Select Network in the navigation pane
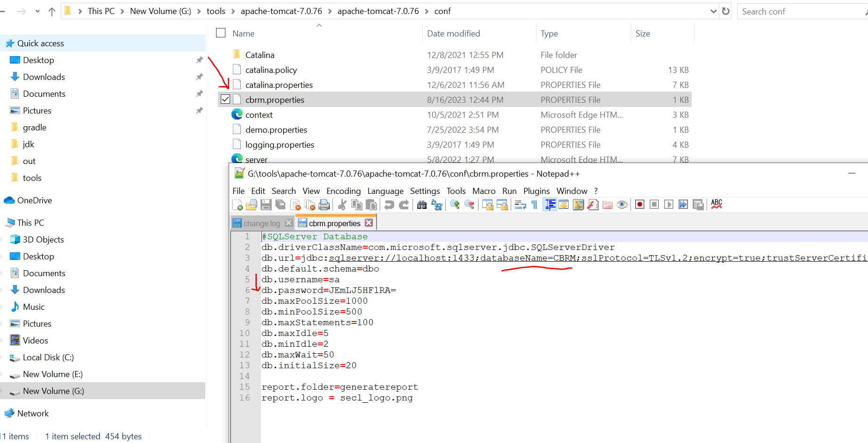868x443 pixels. point(33,414)
